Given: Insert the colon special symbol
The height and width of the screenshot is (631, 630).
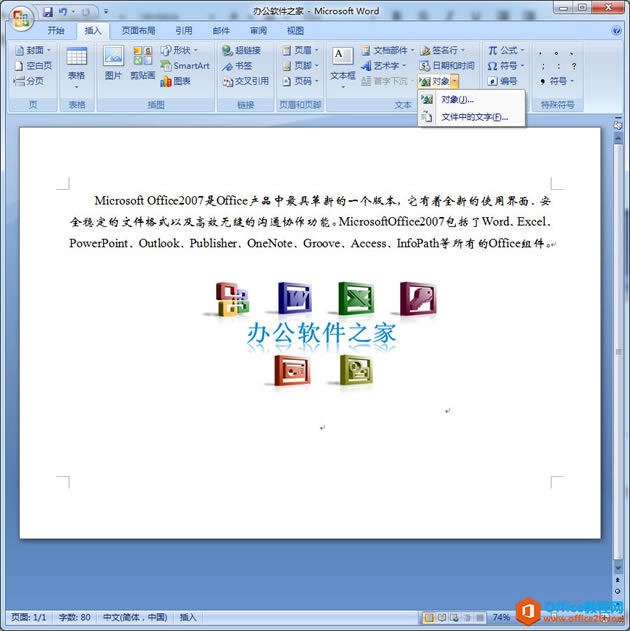Looking at the screenshot, I should [558, 66].
